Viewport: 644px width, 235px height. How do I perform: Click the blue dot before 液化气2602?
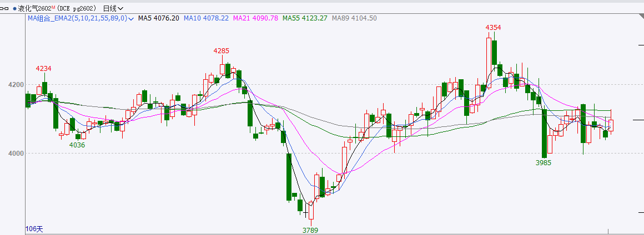click(x=14, y=9)
